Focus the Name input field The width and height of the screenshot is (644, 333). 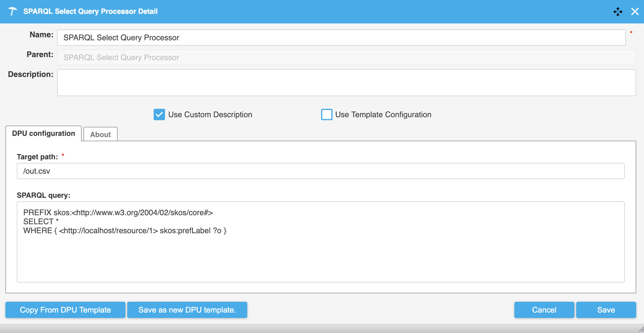(x=341, y=38)
